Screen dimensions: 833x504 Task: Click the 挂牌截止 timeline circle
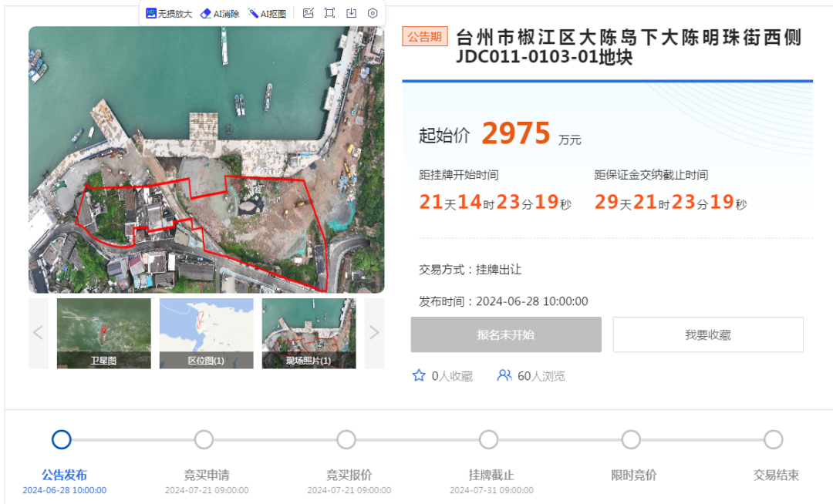click(x=489, y=439)
